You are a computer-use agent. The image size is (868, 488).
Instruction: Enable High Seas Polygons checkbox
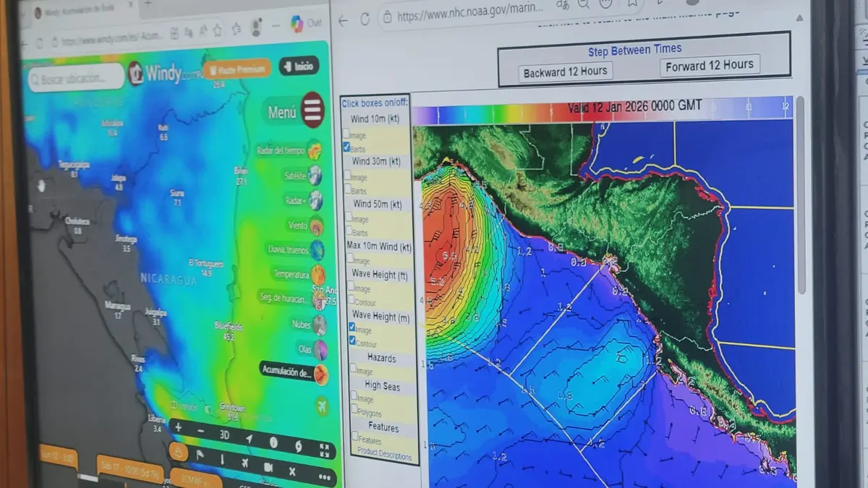coord(355,408)
